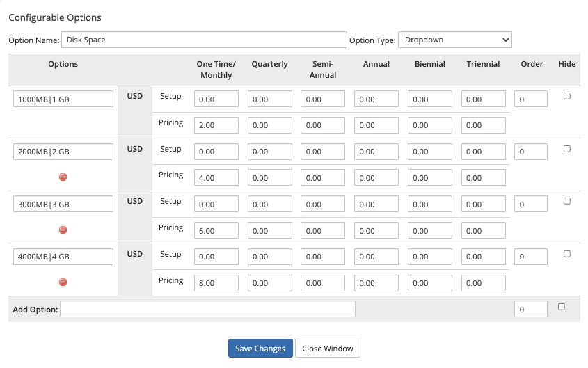Select Triennial Pricing field for 4000MB|4 GB
This screenshot has height=368, width=588.
(x=484, y=283)
